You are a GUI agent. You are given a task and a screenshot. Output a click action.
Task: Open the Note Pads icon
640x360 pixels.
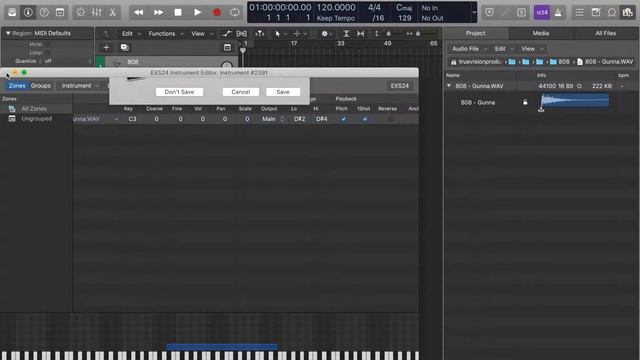[x=596, y=13]
